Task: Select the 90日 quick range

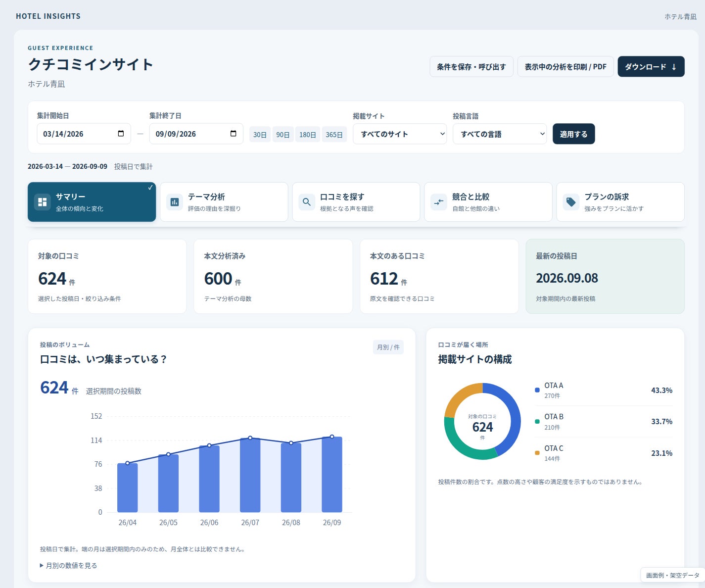Action: 283,134
